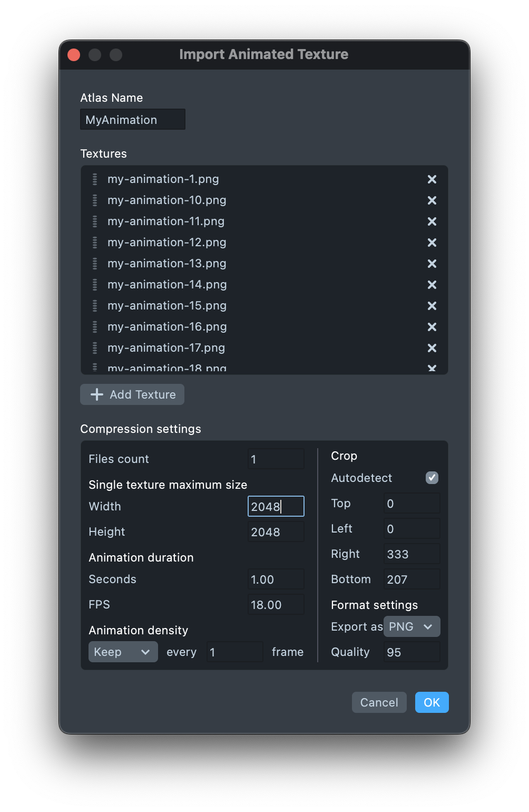Disable the Autodetect crop checkbox
Screen dimensions: 529x812
[432, 478]
